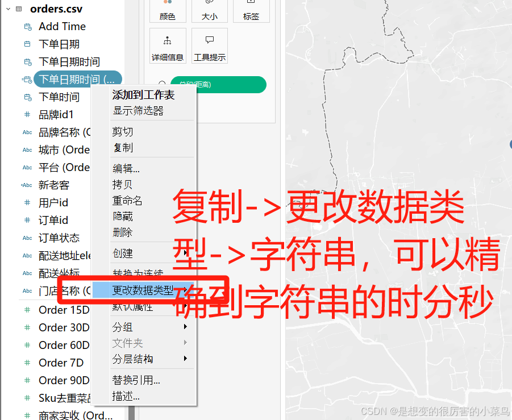Click the Order 7D number type icon
Image resolution: width=512 pixels, height=420 pixels.
pyautogui.click(x=27, y=363)
